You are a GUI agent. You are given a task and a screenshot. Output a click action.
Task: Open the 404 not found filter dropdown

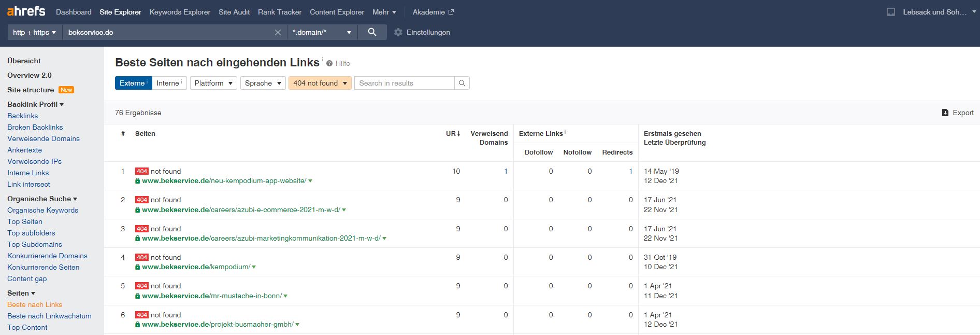320,83
